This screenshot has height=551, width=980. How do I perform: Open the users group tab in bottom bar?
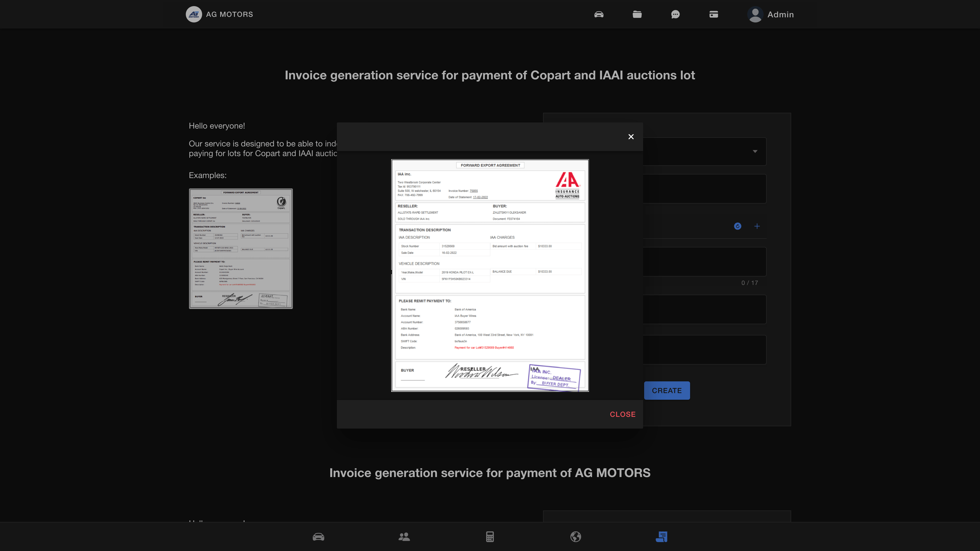click(x=404, y=536)
